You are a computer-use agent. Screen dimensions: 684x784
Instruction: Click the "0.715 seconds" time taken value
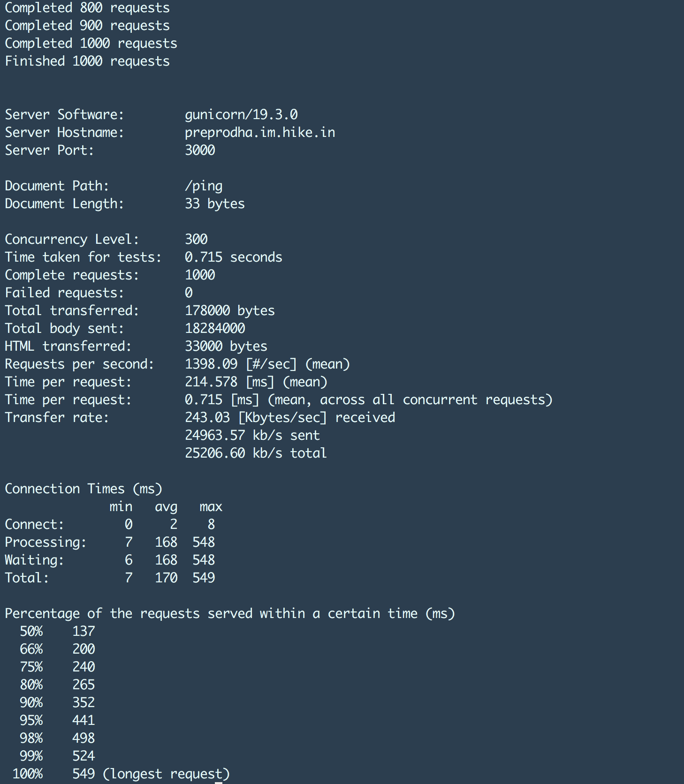pos(233,257)
